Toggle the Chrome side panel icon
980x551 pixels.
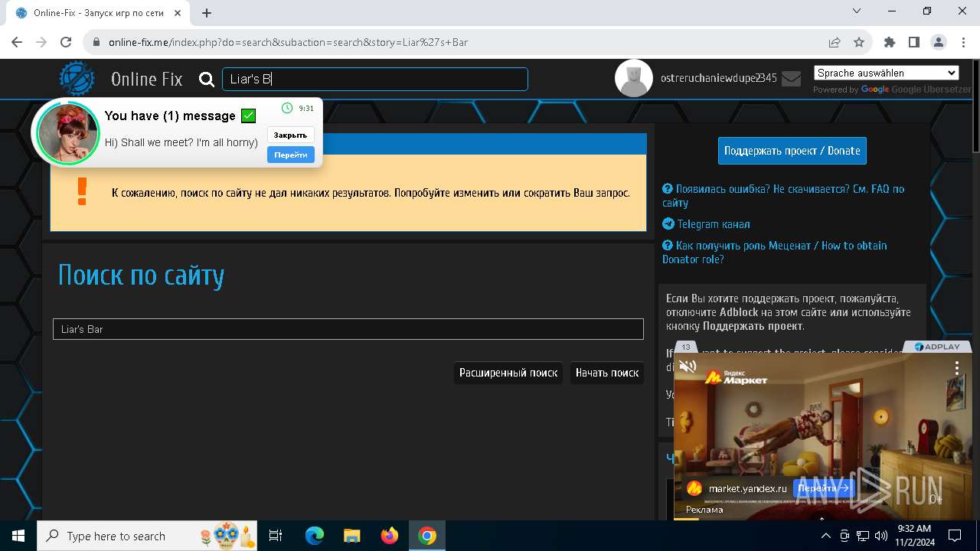pos(913,42)
